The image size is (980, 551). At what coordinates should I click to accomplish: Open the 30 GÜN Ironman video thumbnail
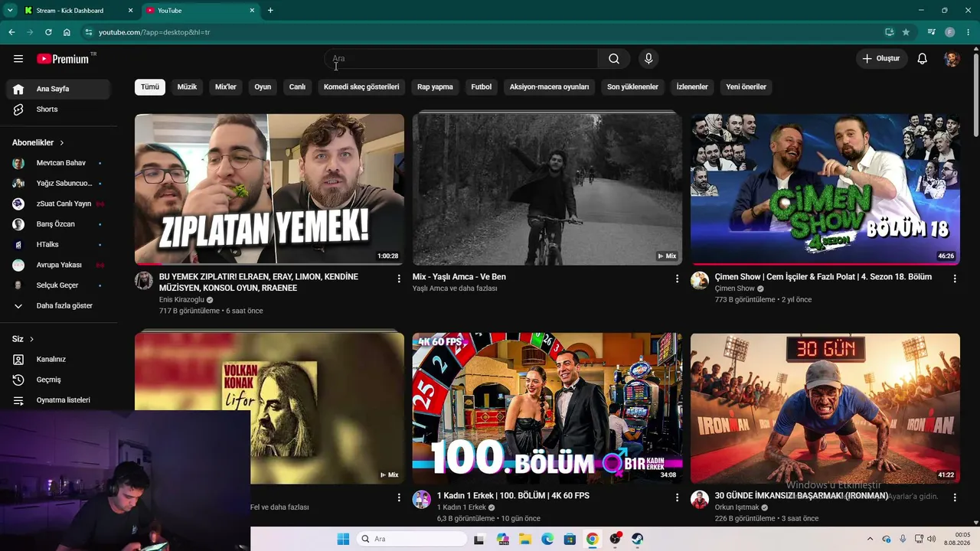pos(825,408)
